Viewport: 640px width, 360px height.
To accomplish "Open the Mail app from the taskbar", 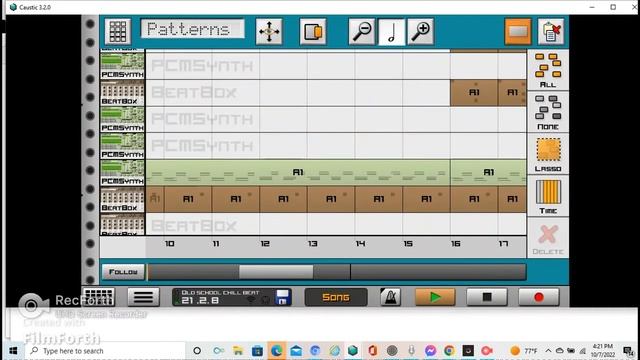I will 296,351.
